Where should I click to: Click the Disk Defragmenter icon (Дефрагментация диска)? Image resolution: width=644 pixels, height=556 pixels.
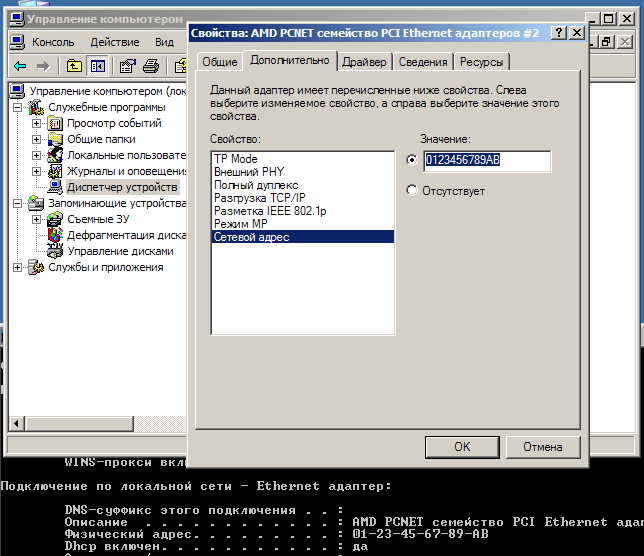(55, 235)
